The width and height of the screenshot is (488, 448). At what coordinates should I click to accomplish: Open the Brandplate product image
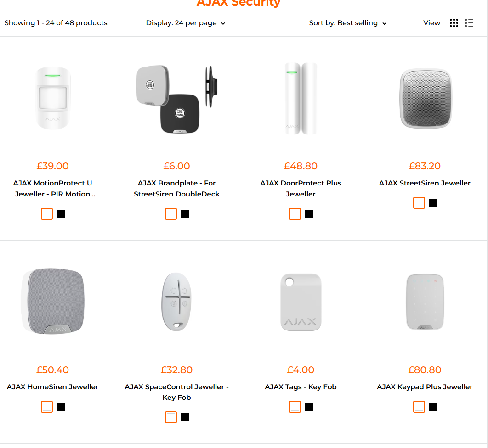177,99
